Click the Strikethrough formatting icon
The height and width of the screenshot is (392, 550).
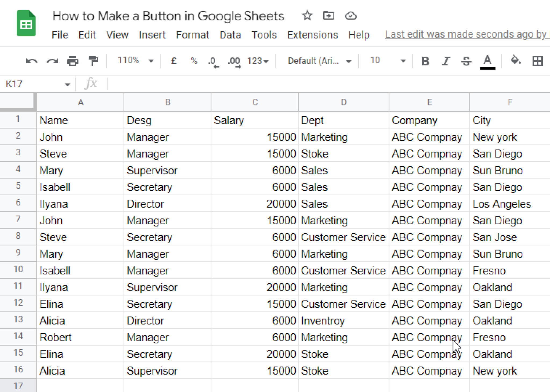(x=466, y=61)
